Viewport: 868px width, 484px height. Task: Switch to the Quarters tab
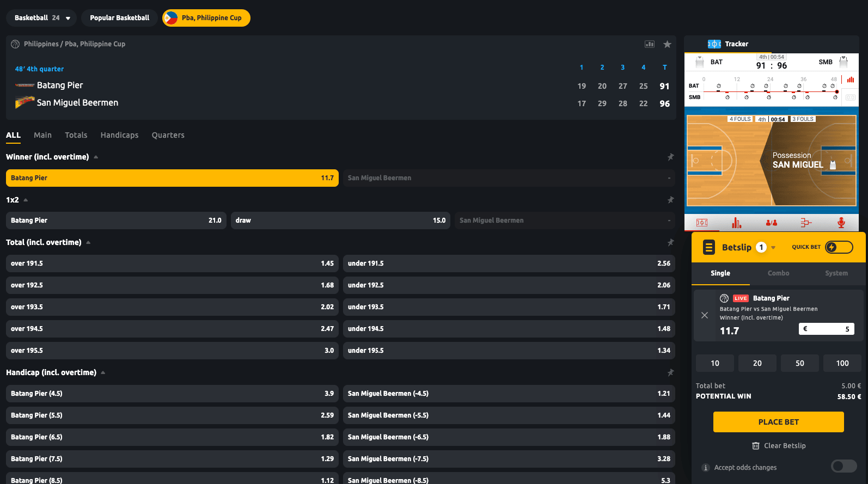[168, 135]
